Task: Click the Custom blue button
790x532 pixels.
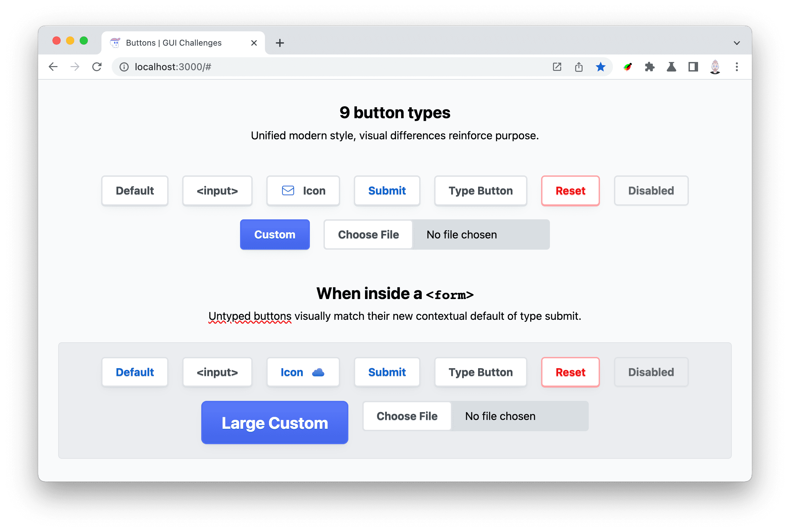Action: point(275,234)
